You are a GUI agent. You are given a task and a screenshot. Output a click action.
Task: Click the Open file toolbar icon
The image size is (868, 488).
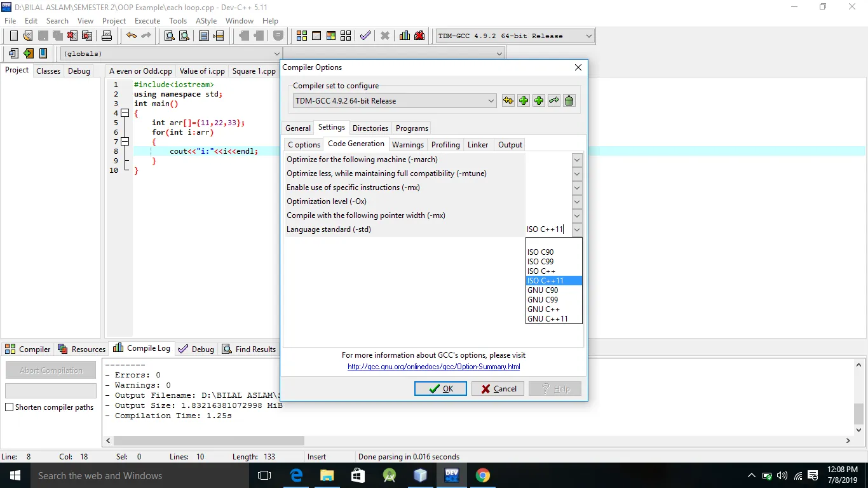coord(28,36)
